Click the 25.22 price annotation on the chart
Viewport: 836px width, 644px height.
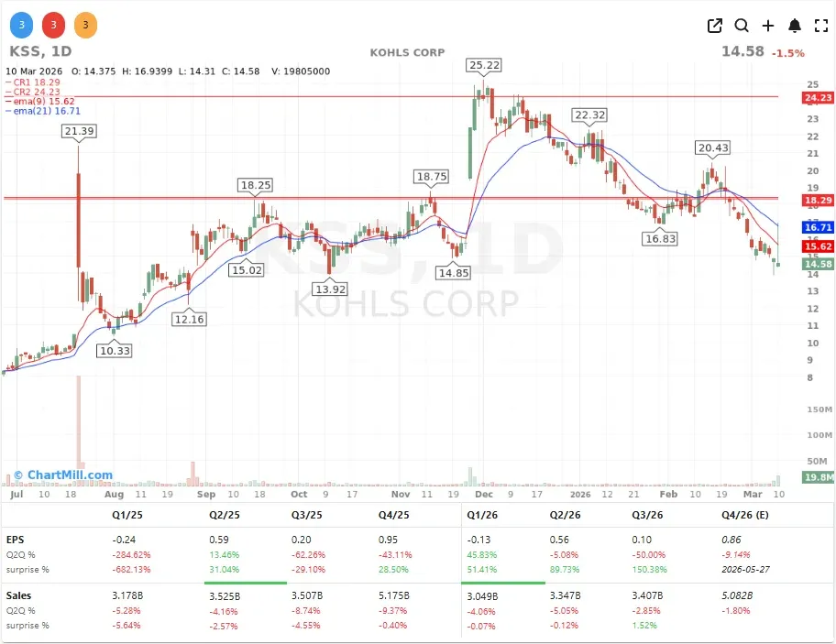483,65
